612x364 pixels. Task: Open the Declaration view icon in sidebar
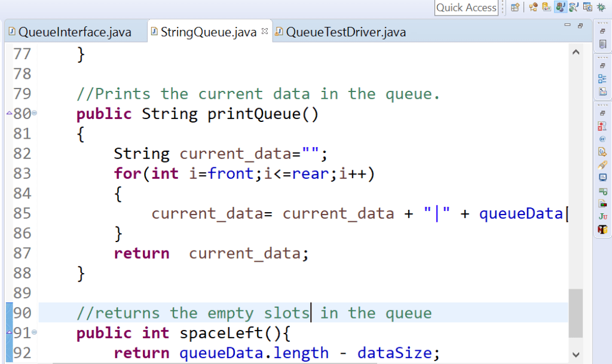point(603,151)
